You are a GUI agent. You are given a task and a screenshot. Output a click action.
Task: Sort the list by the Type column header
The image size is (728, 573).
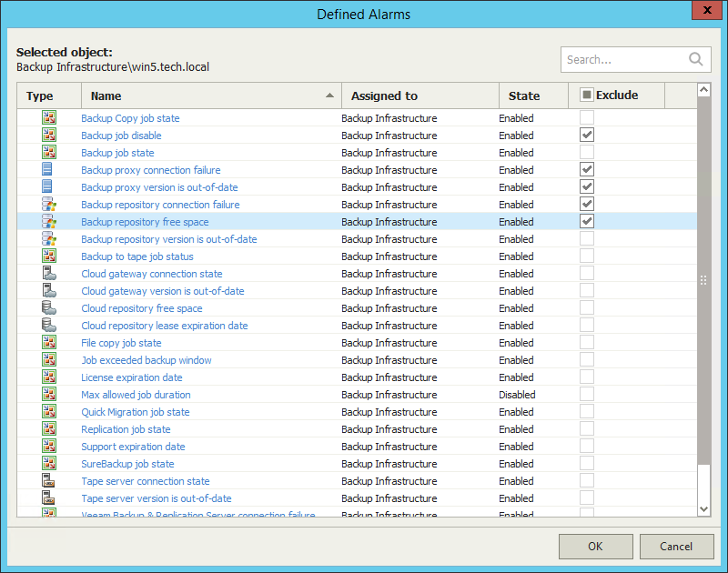point(49,96)
